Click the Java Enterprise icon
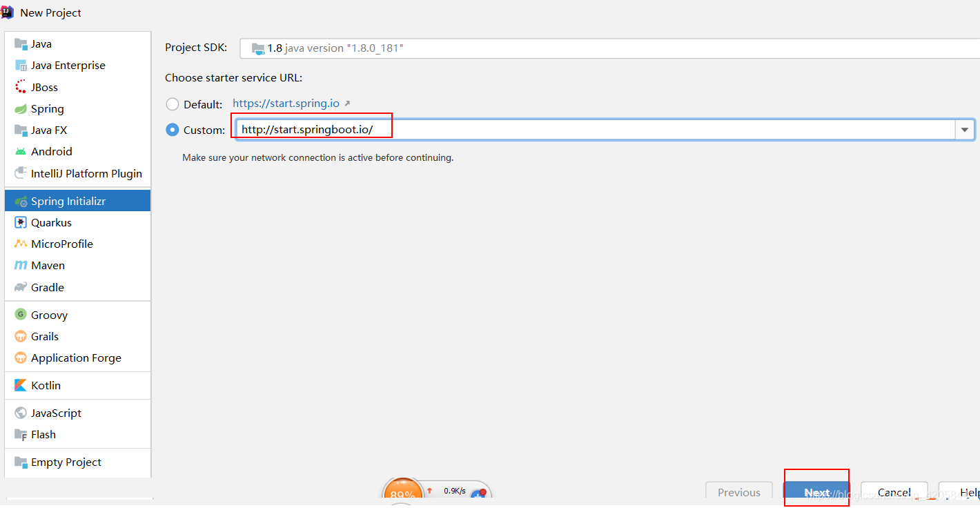The width and height of the screenshot is (980, 508). [x=21, y=66]
